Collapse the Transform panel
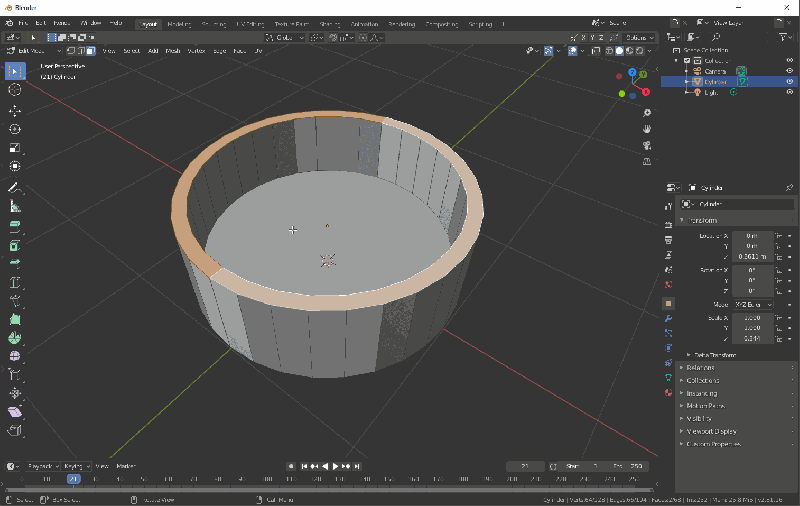Viewport: 800px width, 506px height. [x=703, y=220]
